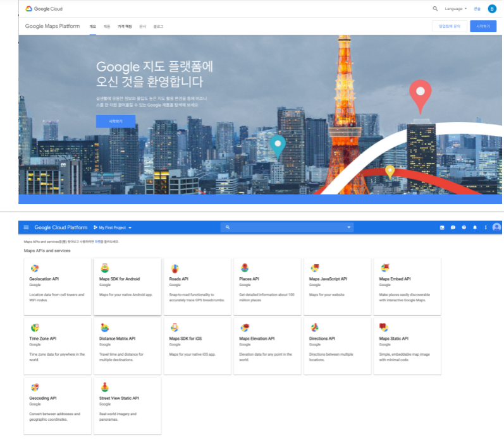Click the Geocoding API icon
Viewport: 504px width, 439px height.
[x=35, y=387]
